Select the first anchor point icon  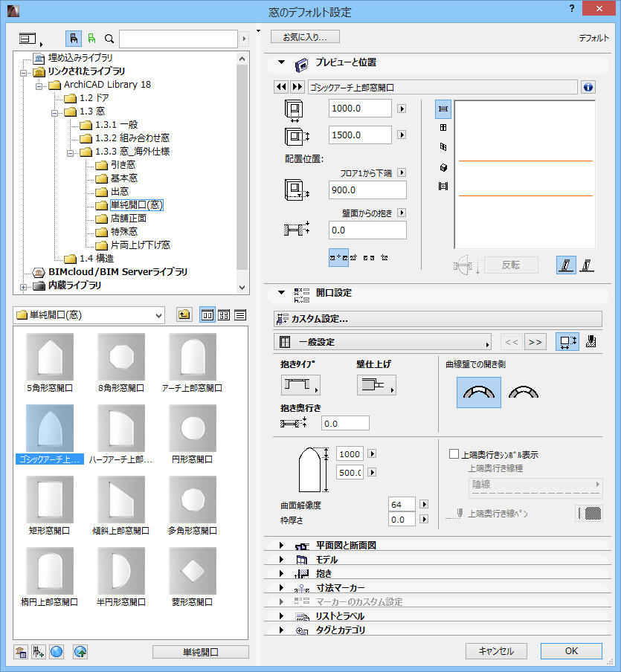338,257
